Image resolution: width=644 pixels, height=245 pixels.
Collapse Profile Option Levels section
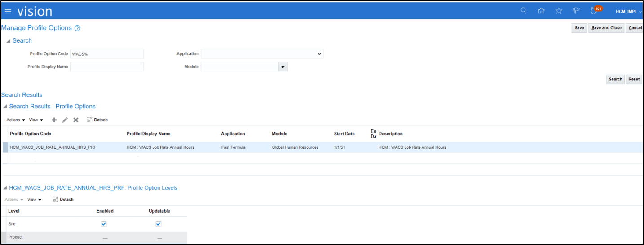click(5, 188)
